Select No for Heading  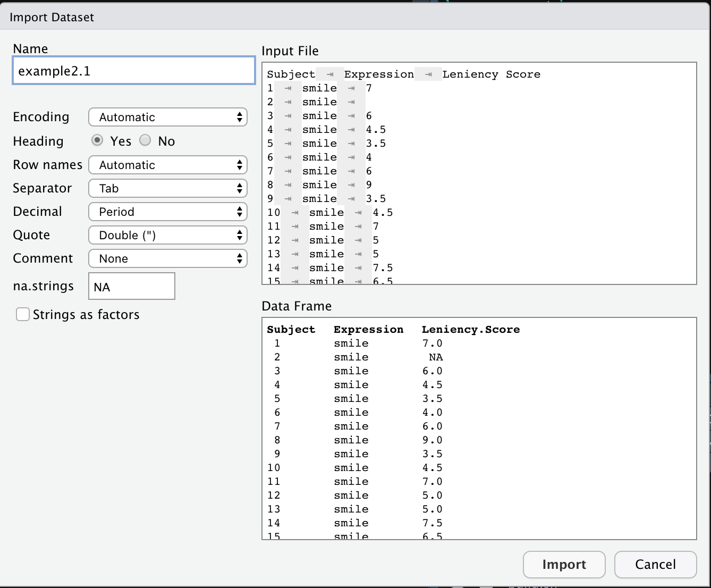coord(145,140)
